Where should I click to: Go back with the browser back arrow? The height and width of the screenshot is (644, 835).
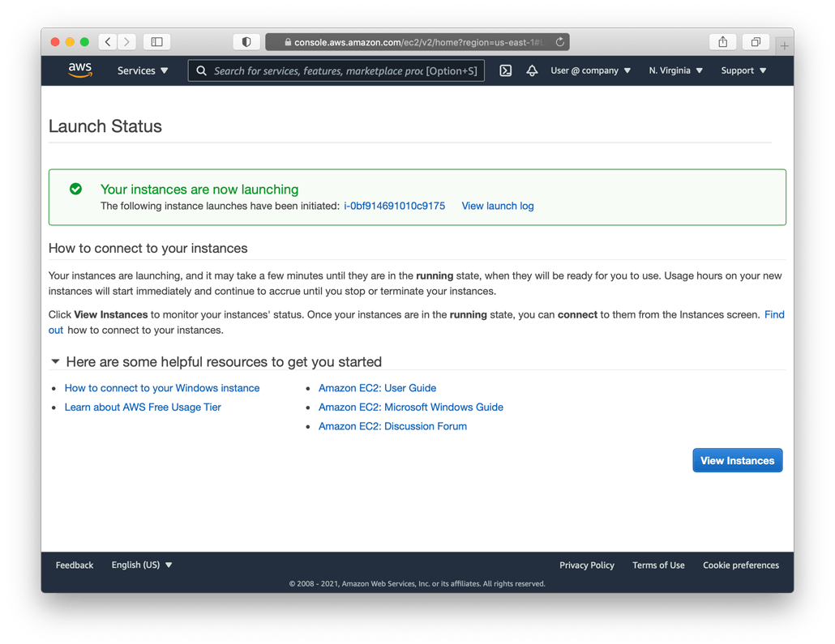coord(108,41)
